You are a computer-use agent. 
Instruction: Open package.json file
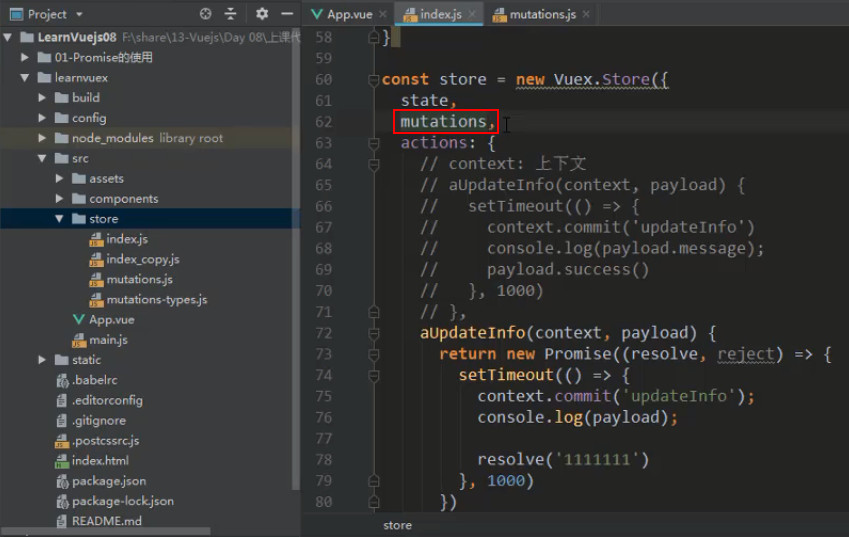tap(109, 481)
